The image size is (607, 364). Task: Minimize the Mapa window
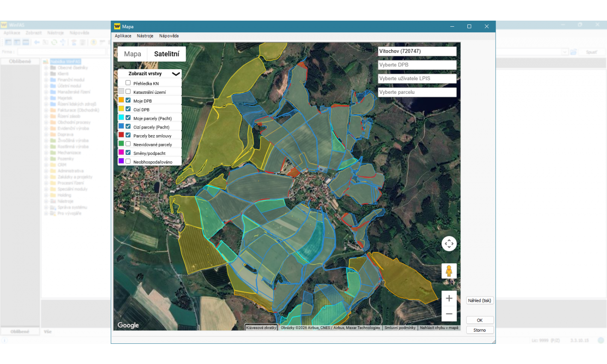point(452,26)
